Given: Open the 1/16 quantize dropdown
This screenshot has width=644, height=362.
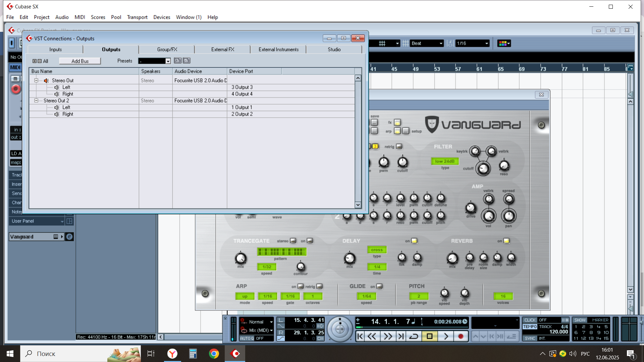Looking at the screenshot, I should click(472, 43).
